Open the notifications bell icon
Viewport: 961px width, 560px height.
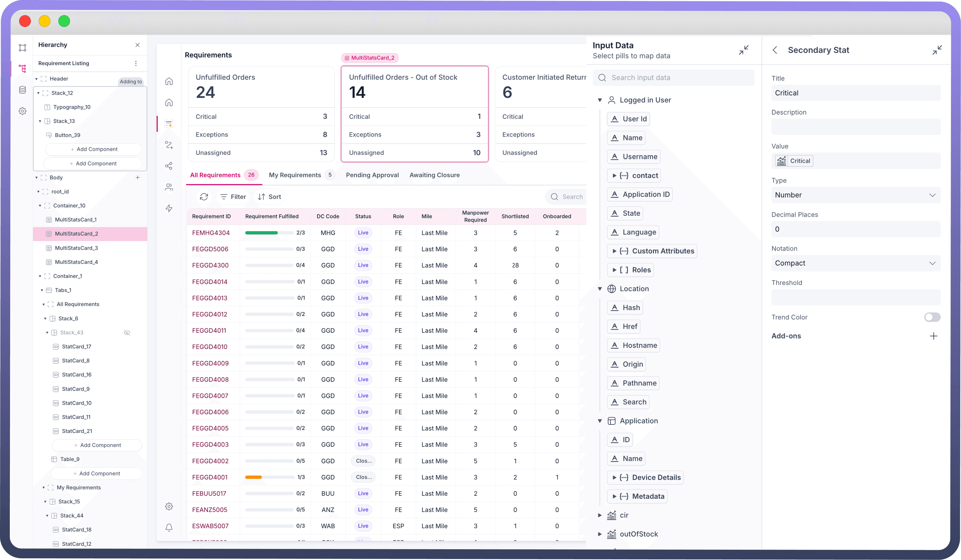pyautogui.click(x=169, y=528)
